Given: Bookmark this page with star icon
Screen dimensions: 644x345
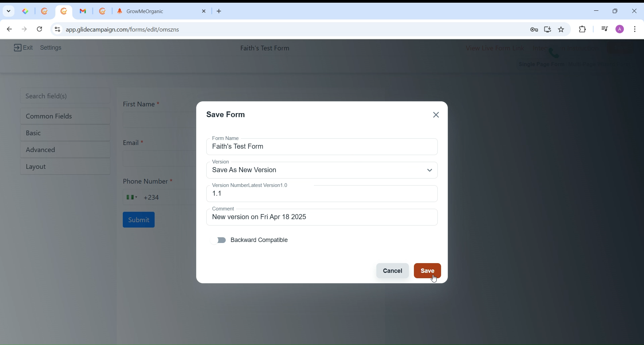Looking at the screenshot, I should (561, 30).
